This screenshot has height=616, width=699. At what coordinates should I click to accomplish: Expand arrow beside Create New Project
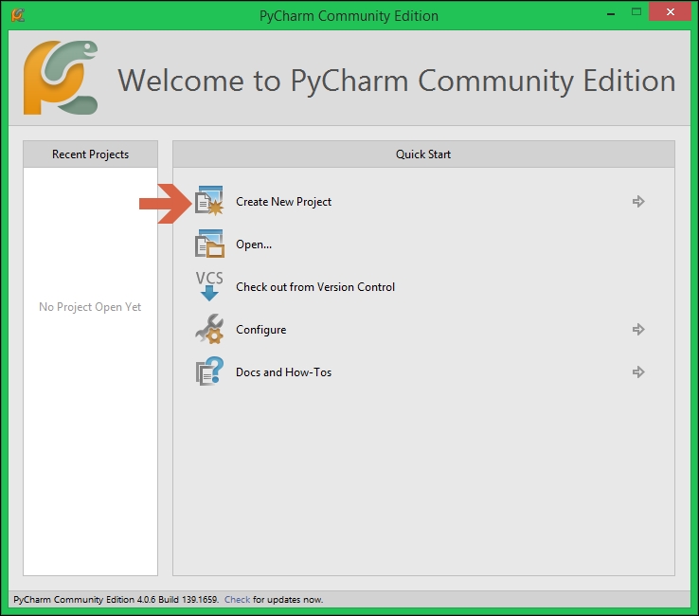[638, 201]
